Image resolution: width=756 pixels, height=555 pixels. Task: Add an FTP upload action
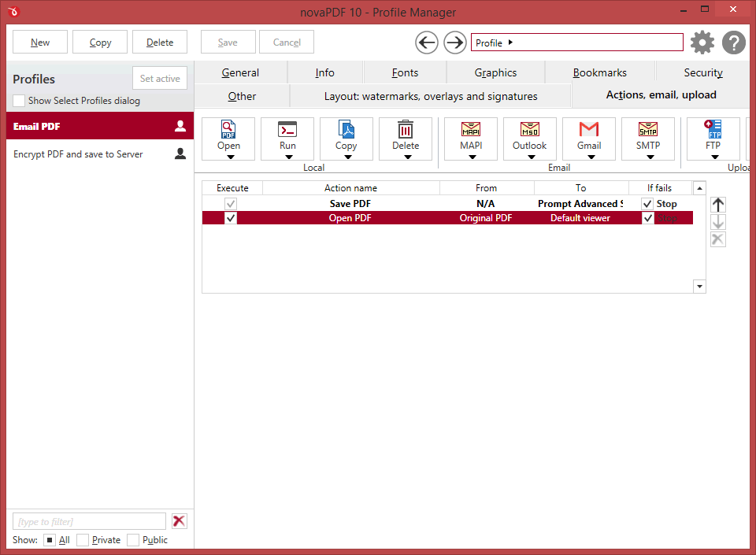tap(713, 139)
